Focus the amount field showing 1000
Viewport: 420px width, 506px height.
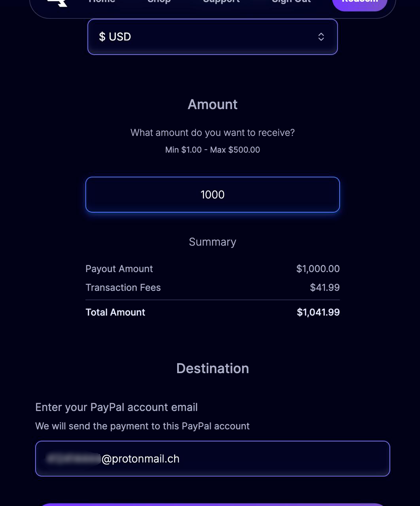point(212,194)
